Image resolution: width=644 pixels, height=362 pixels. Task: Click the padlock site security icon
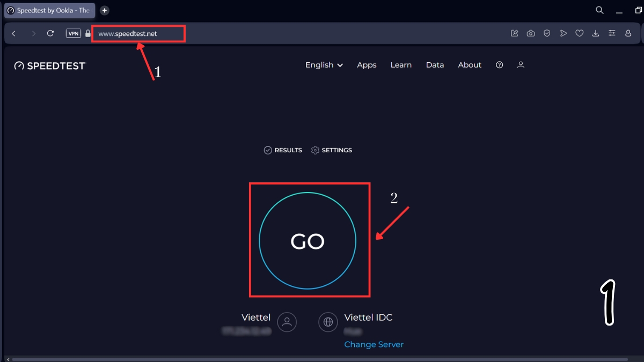pyautogui.click(x=88, y=33)
